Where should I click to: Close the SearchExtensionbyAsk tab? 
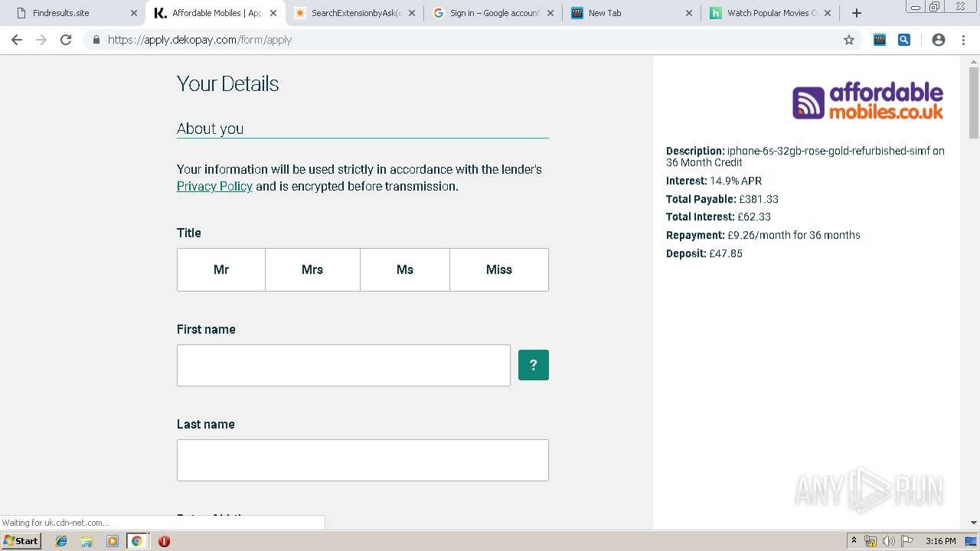(x=412, y=13)
